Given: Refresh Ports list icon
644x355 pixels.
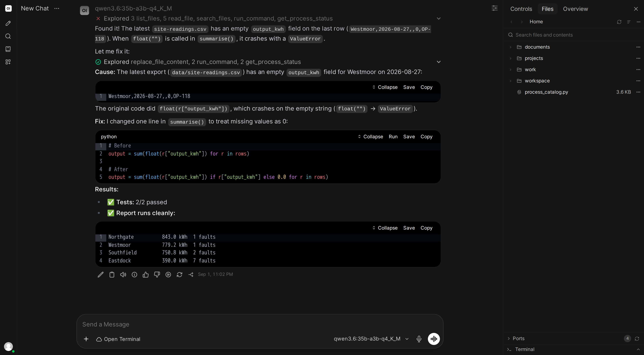Looking at the screenshot, I should pos(637,339).
